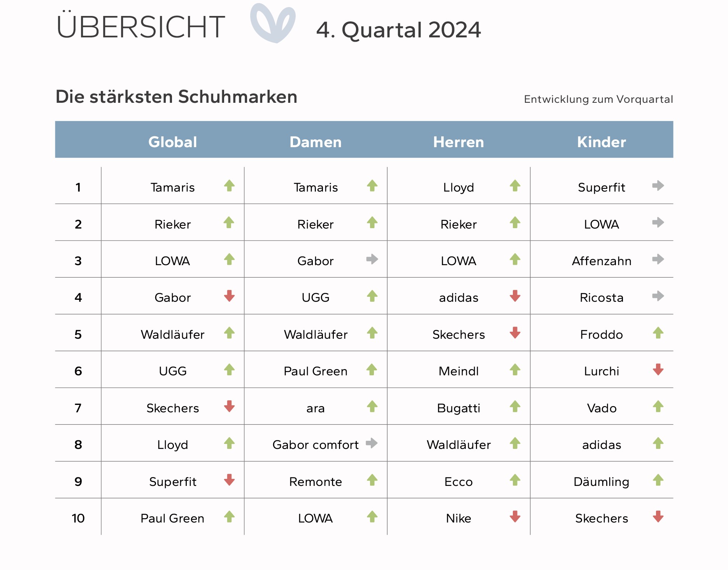728x570 pixels.
Task: Click the red down arrow next to Global Gabor
Action: point(229,296)
